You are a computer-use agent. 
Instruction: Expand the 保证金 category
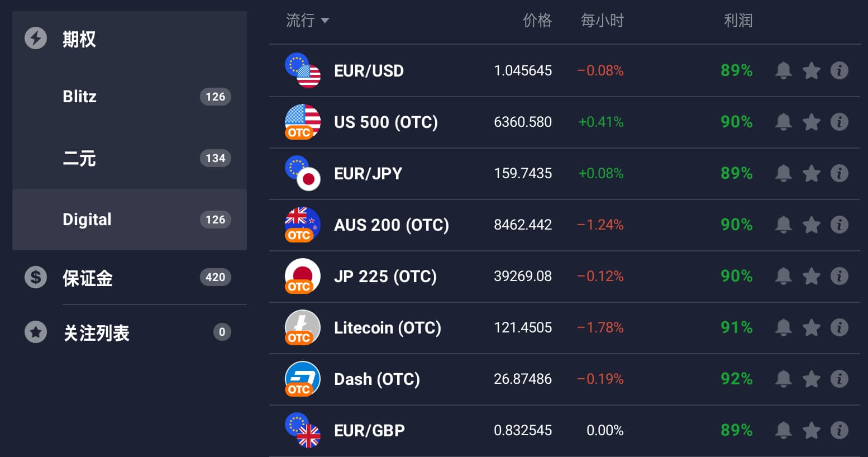click(130, 277)
